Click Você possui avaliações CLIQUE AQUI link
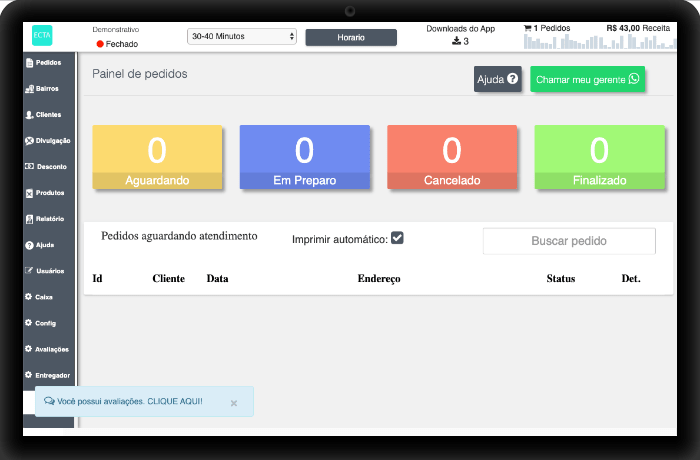 (130, 401)
